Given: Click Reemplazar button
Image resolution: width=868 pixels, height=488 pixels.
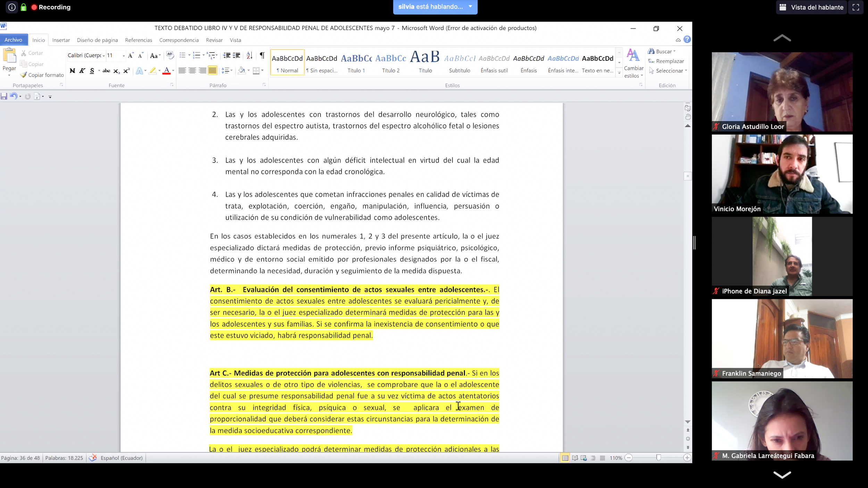Looking at the screenshot, I should (x=666, y=61).
